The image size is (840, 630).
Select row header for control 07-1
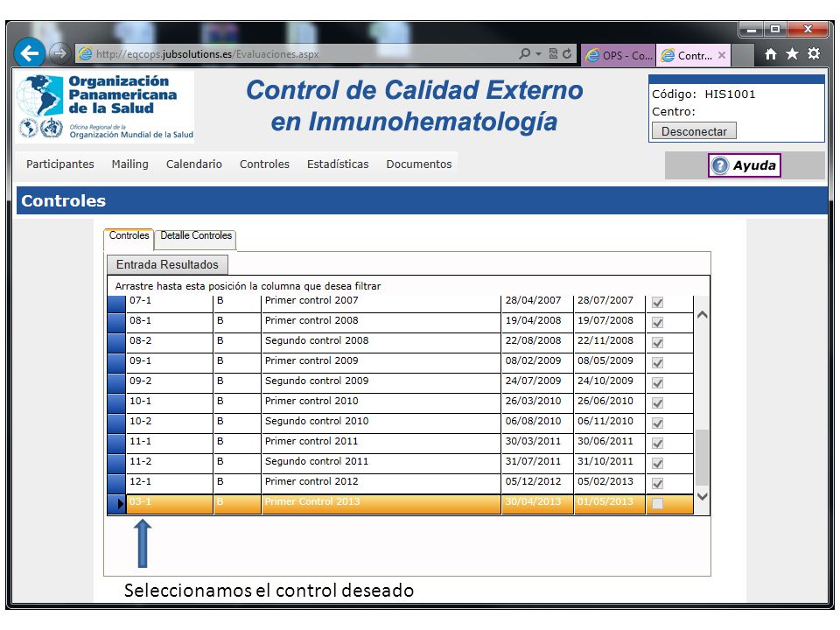click(116, 303)
